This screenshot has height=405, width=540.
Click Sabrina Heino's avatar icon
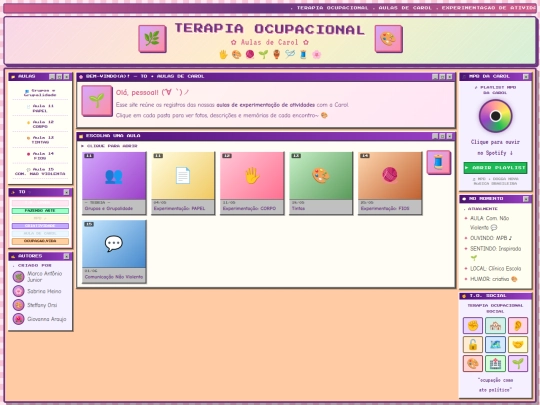click(19, 291)
